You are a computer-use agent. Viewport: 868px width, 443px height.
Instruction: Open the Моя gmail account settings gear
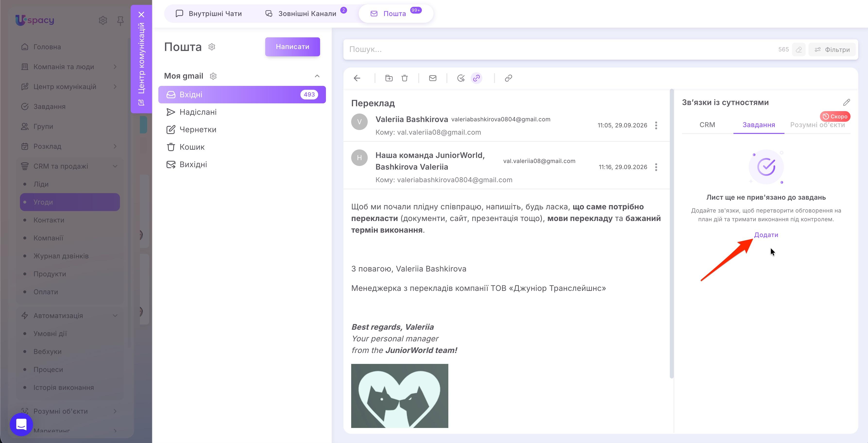tap(213, 76)
